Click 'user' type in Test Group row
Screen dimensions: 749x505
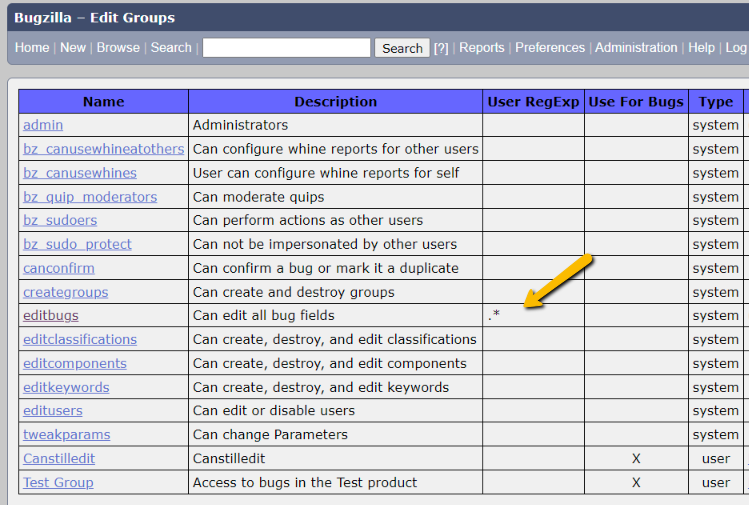tap(716, 483)
